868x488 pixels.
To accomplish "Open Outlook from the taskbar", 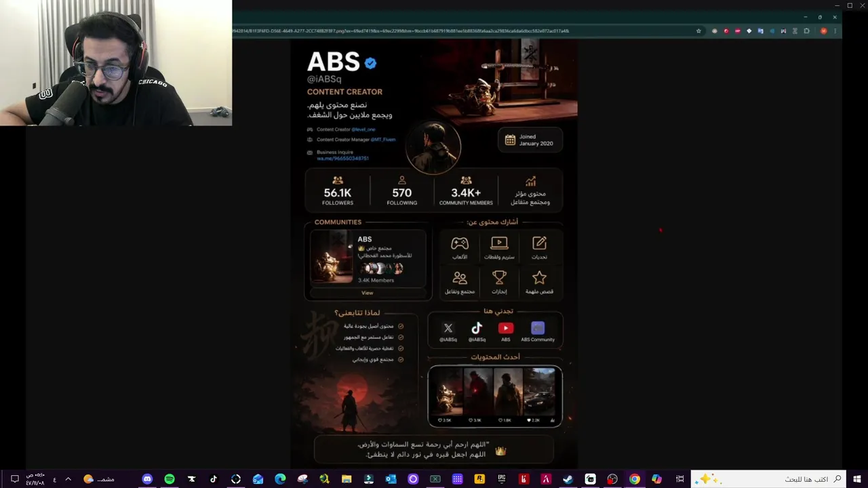I will [391, 479].
